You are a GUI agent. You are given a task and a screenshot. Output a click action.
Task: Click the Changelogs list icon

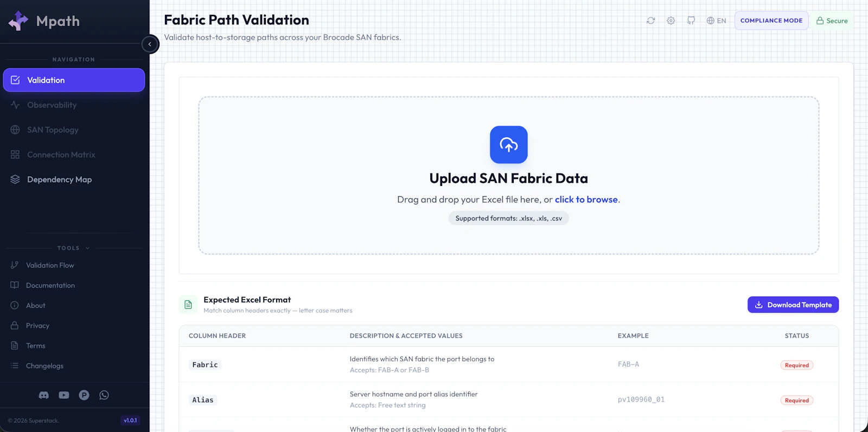pyautogui.click(x=15, y=365)
